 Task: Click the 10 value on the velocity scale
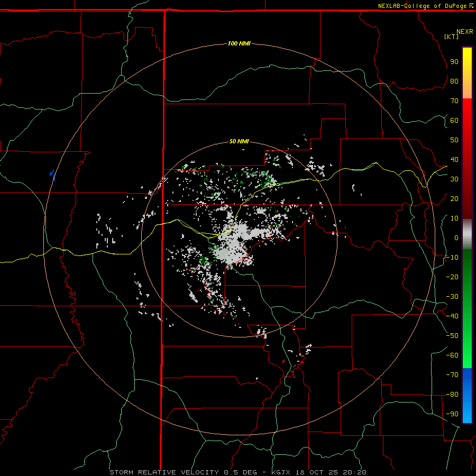pyautogui.click(x=454, y=218)
